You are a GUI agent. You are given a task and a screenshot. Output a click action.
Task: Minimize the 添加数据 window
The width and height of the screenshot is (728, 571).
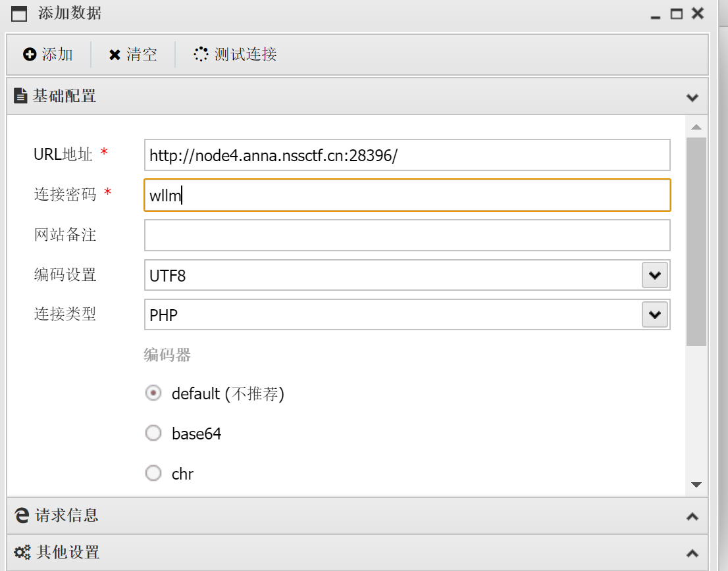pos(655,16)
